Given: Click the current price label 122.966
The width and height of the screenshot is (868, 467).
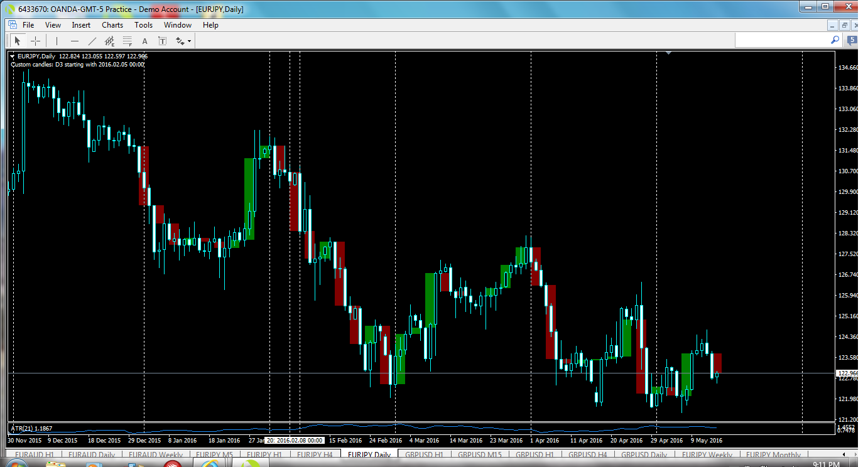Looking at the screenshot, I should (x=848, y=373).
